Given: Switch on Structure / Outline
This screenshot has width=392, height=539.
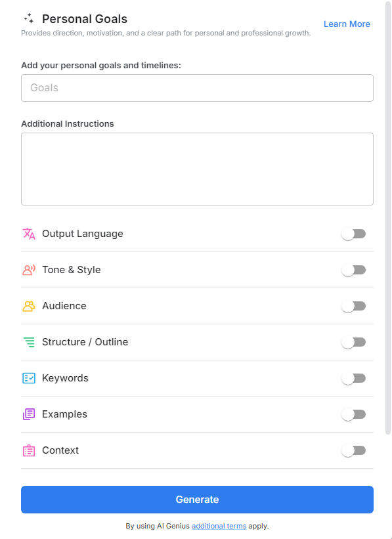Looking at the screenshot, I should [x=354, y=342].
